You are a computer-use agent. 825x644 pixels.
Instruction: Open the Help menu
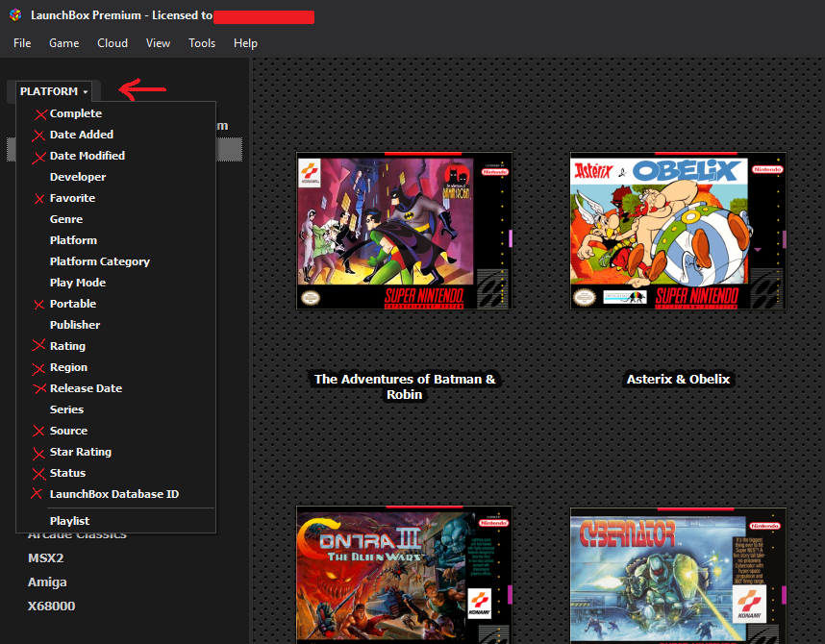245,43
